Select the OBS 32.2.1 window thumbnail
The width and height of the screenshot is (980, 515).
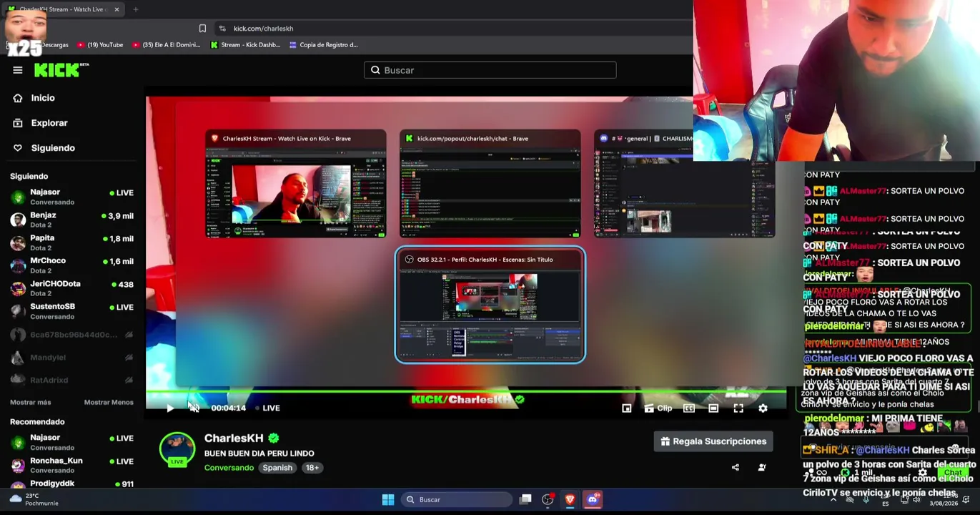[490, 305]
